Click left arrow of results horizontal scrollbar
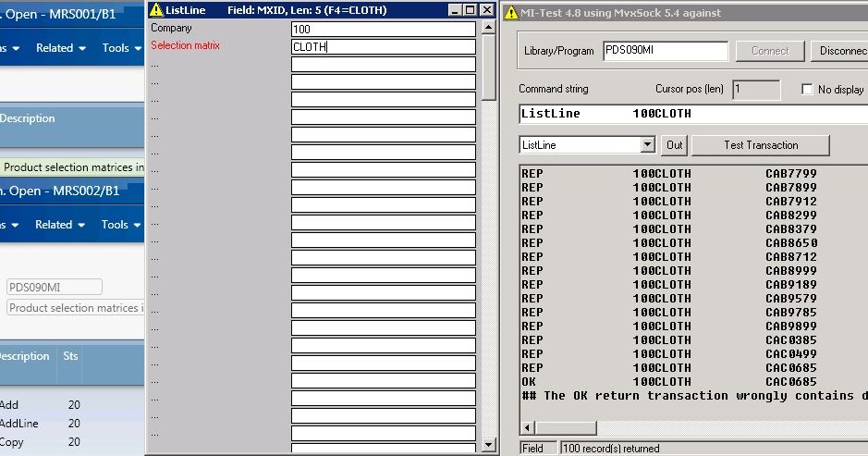The width and height of the screenshot is (868, 456). click(528, 427)
